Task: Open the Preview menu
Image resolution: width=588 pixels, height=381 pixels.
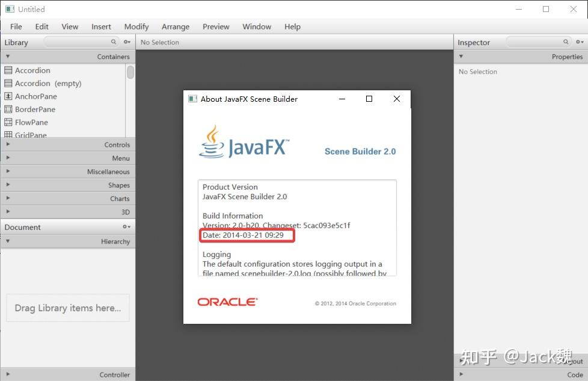Action: (x=216, y=26)
